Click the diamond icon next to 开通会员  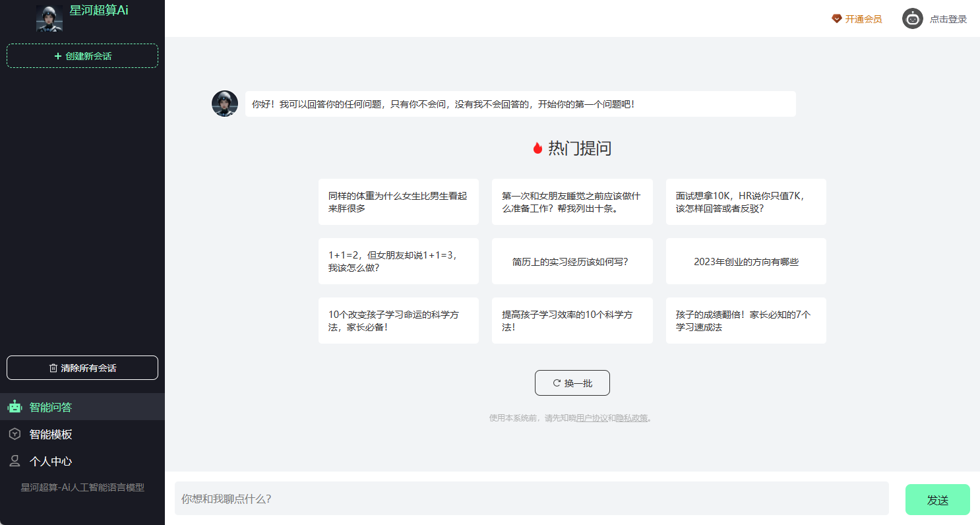836,19
